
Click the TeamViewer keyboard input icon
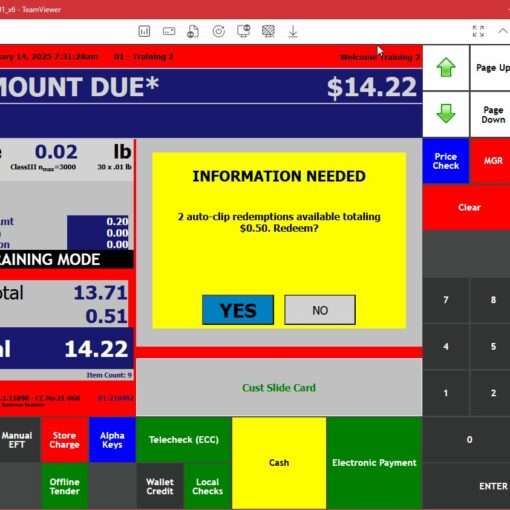[x=169, y=31]
